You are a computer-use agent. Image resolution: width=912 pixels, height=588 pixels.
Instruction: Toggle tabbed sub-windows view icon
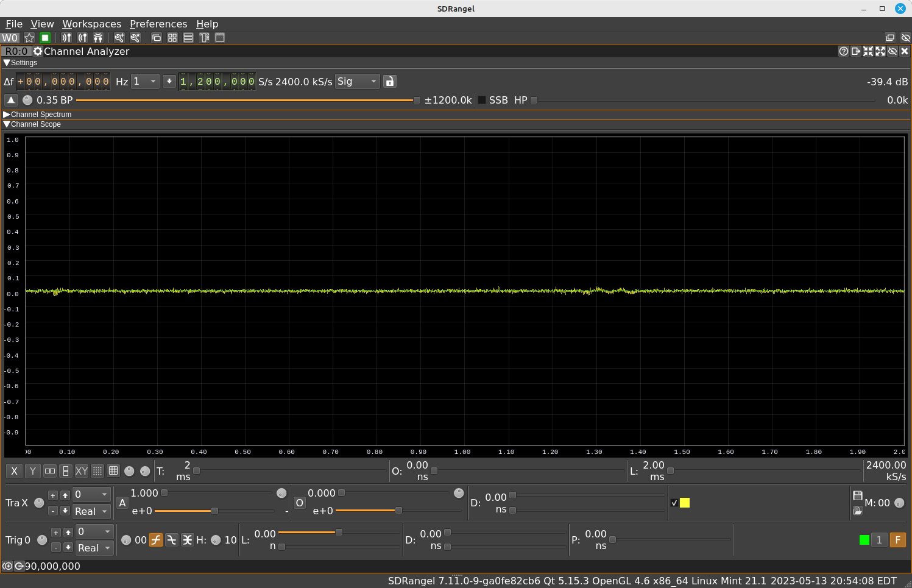(220, 38)
